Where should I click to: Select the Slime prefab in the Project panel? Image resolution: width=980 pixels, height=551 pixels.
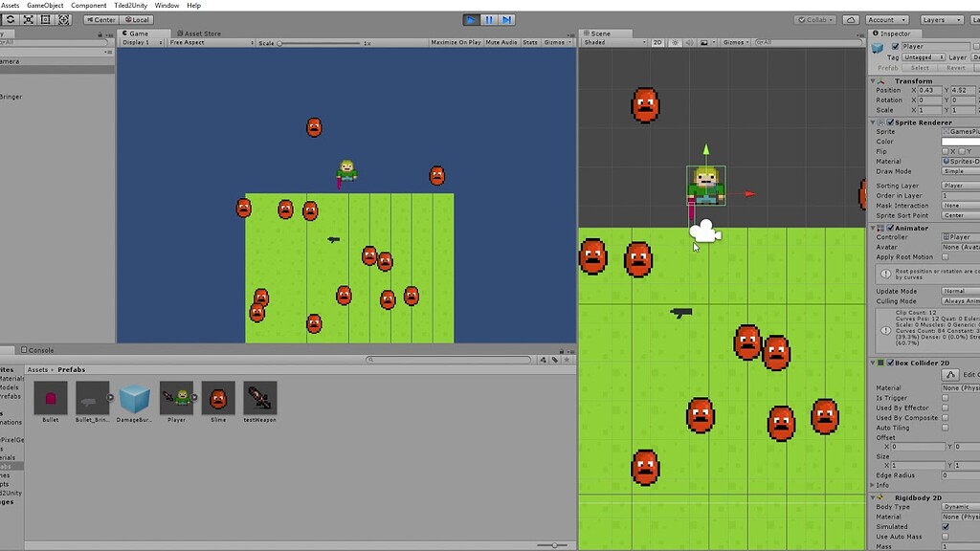click(218, 400)
